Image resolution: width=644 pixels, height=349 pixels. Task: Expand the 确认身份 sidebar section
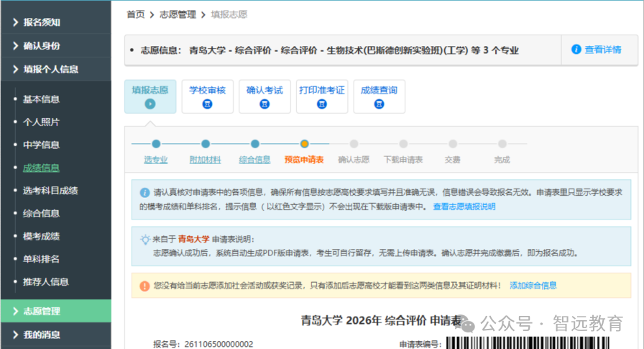55,45
